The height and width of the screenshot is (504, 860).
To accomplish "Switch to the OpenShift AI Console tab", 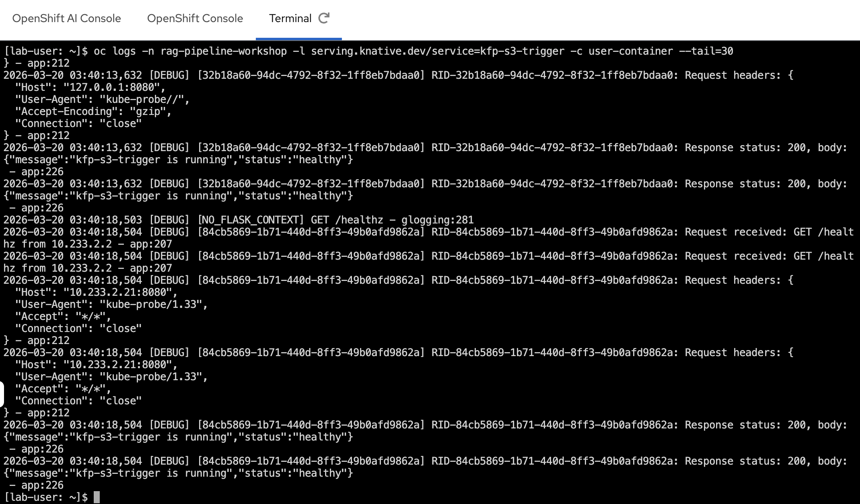I will coord(67,18).
